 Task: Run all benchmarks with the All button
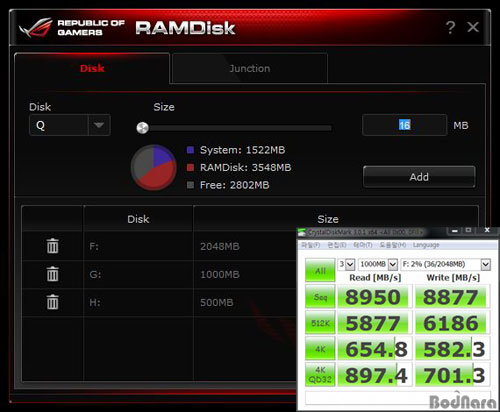click(x=320, y=270)
